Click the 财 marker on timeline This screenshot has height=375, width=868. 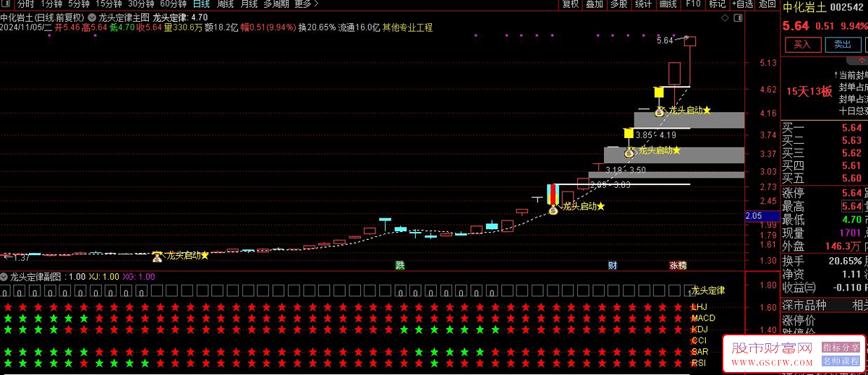click(613, 266)
